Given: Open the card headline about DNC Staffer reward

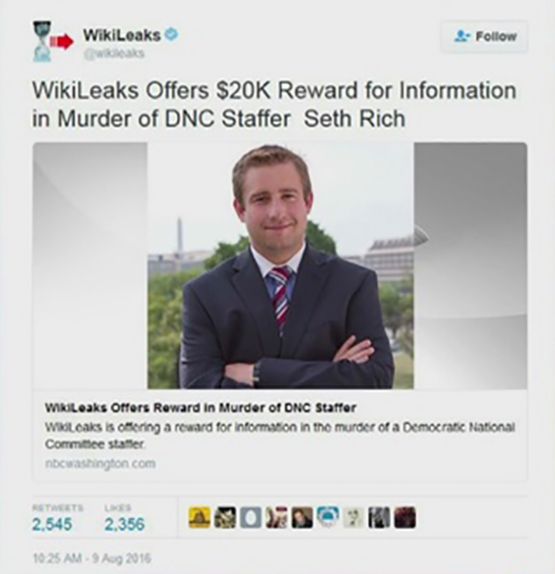Looking at the screenshot, I should pyautogui.click(x=200, y=407).
